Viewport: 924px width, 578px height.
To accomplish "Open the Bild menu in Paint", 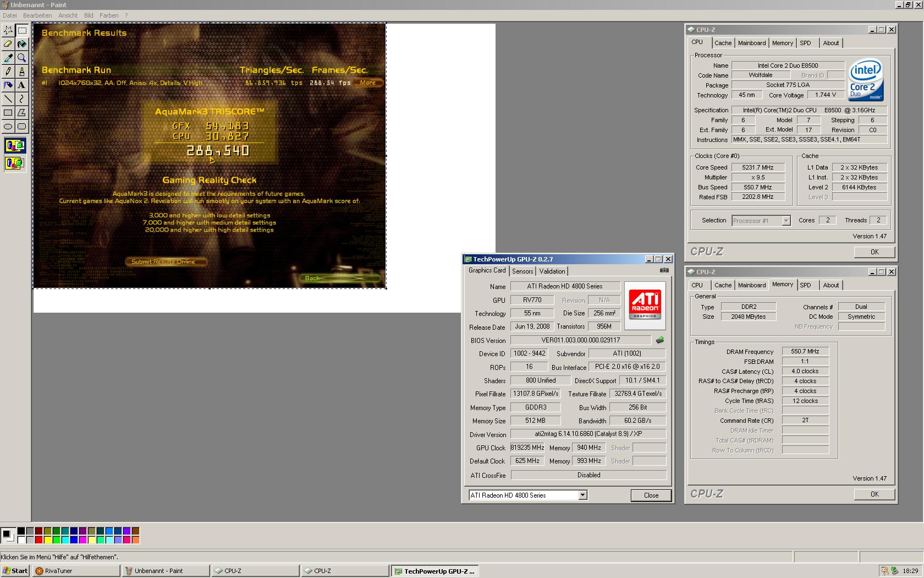I will pos(89,15).
